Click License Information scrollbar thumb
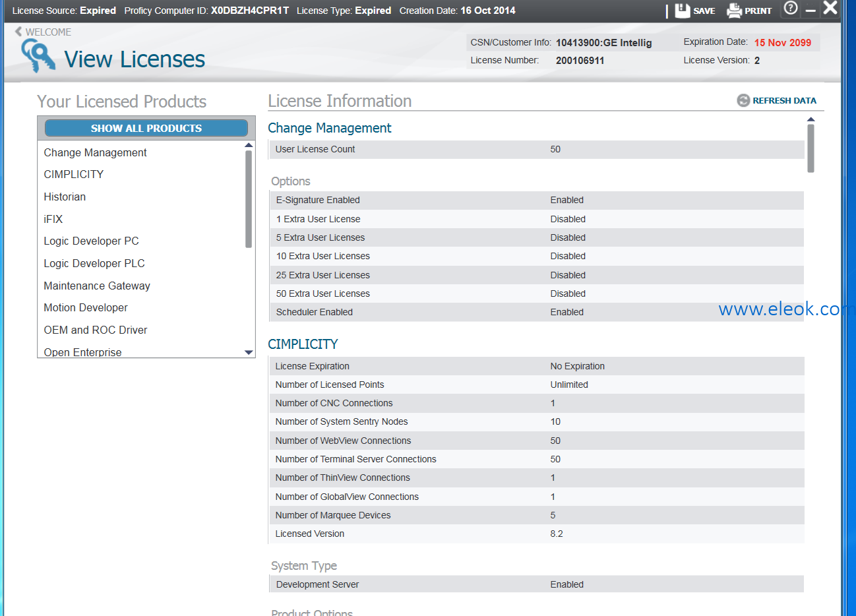The width and height of the screenshot is (856, 616). [810, 148]
